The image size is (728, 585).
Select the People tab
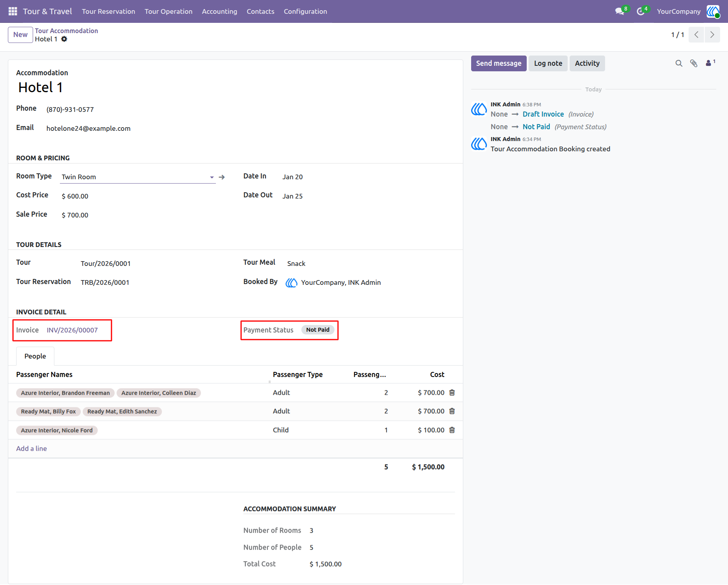coord(35,356)
